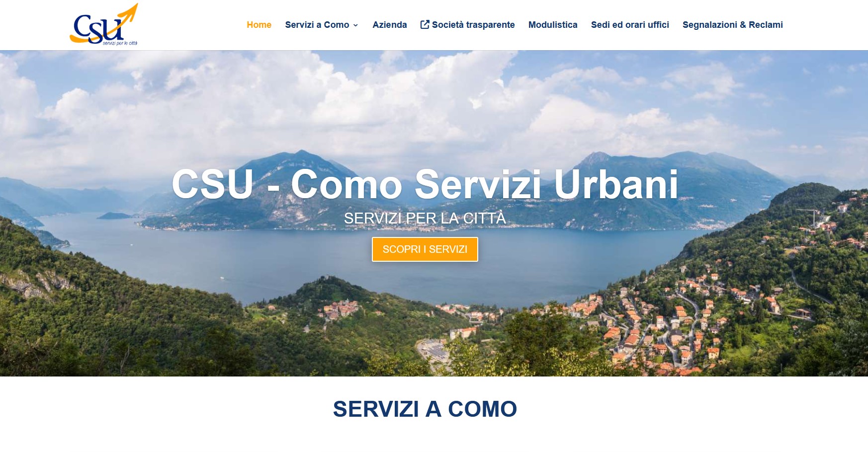Click the CSU logo in the header

pos(104,24)
